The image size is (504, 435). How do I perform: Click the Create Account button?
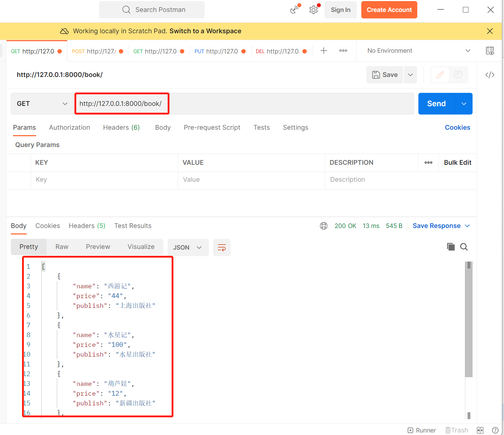coord(389,10)
